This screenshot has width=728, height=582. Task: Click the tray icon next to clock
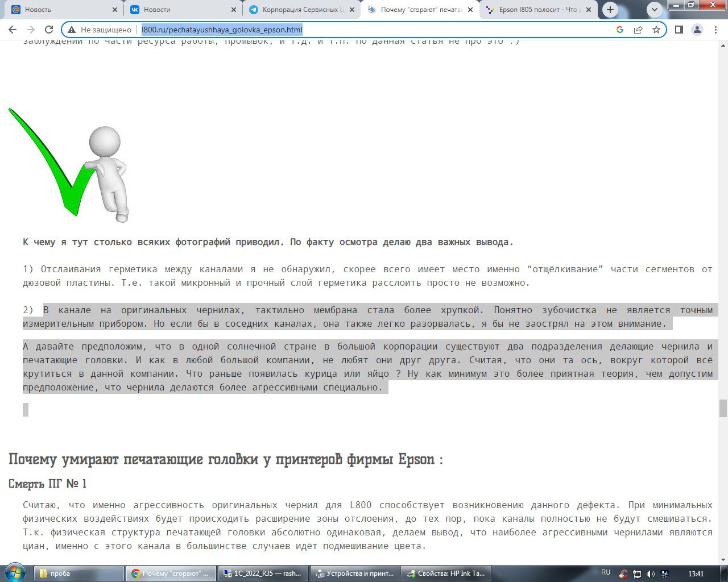(664, 574)
